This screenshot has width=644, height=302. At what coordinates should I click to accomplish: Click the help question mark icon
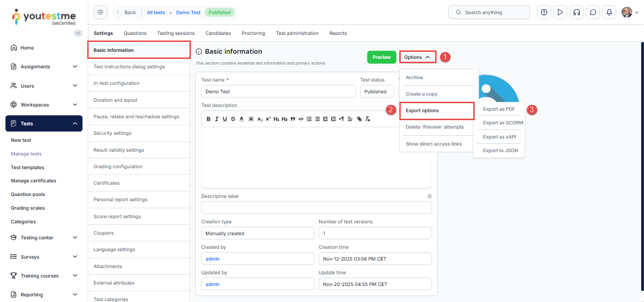(544, 12)
